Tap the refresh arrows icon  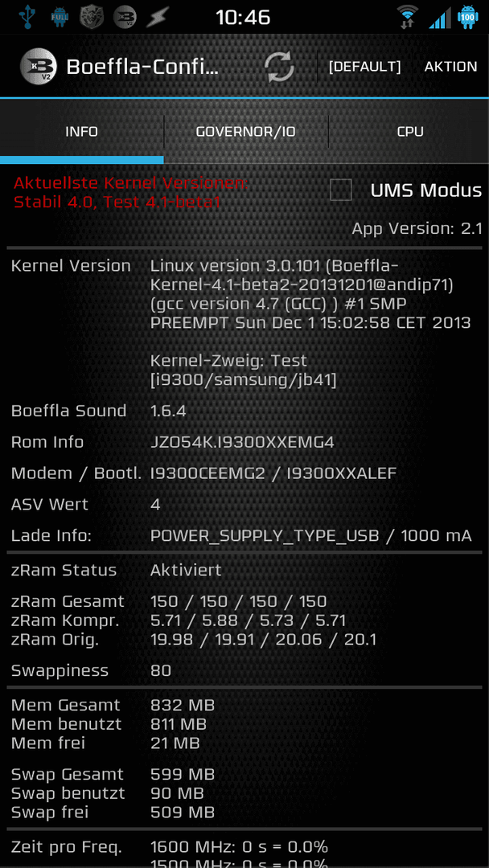pos(279,67)
